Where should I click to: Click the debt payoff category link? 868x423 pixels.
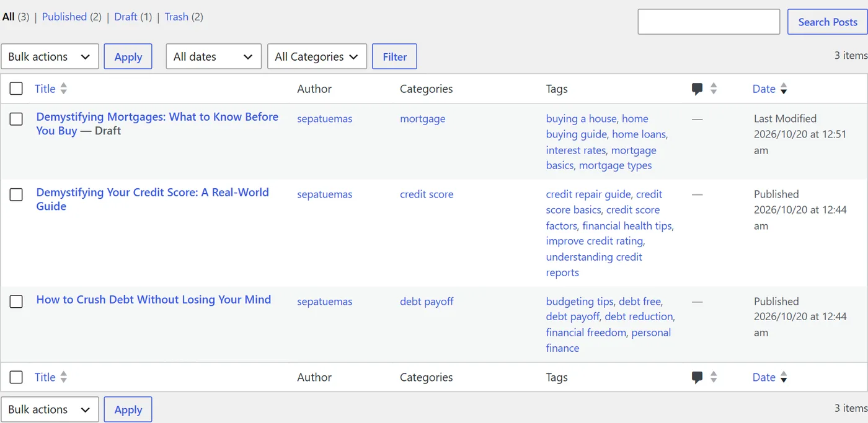tap(427, 302)
